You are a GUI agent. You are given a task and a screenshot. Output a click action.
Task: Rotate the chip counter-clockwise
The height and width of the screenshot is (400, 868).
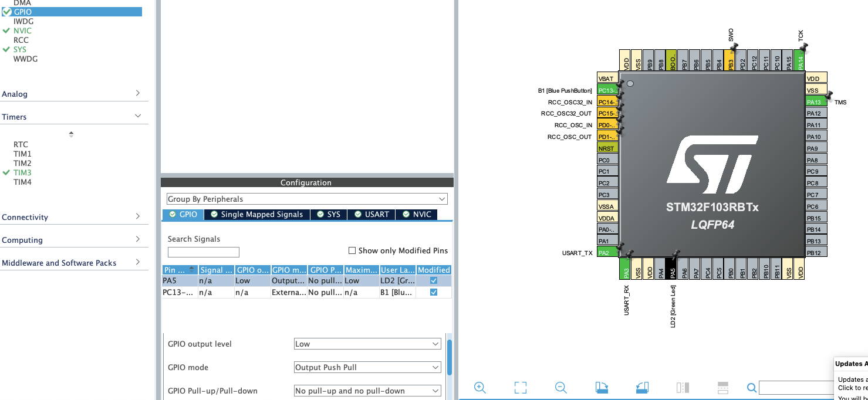pos(642,388)
